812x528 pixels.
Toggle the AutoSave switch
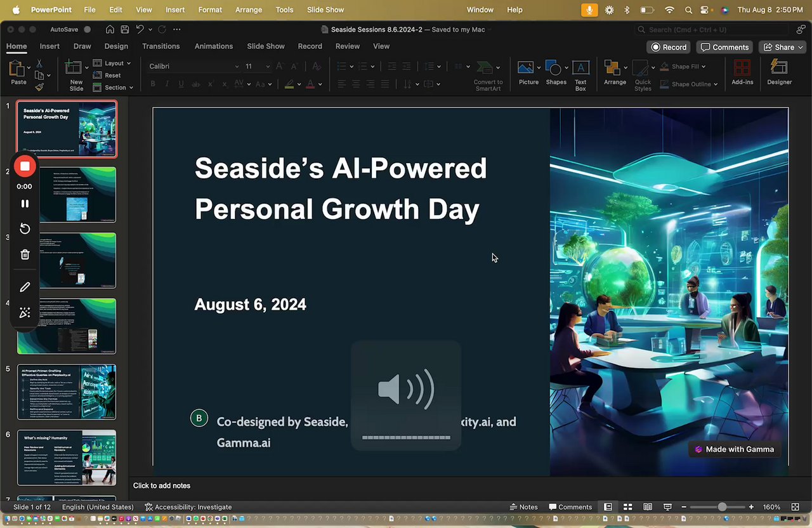point(87,29)
